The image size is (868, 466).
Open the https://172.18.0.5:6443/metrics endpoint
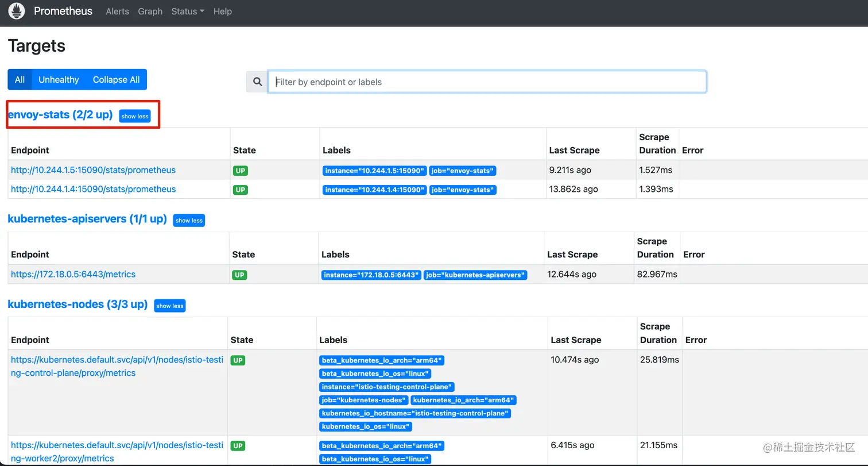73,274
